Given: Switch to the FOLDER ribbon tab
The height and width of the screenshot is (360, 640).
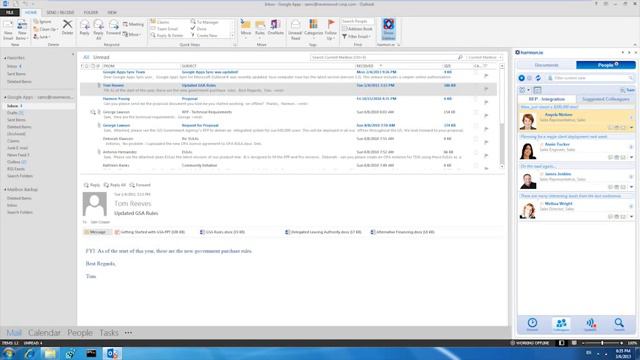Looking at the screenshot, I should coord(91,13).
